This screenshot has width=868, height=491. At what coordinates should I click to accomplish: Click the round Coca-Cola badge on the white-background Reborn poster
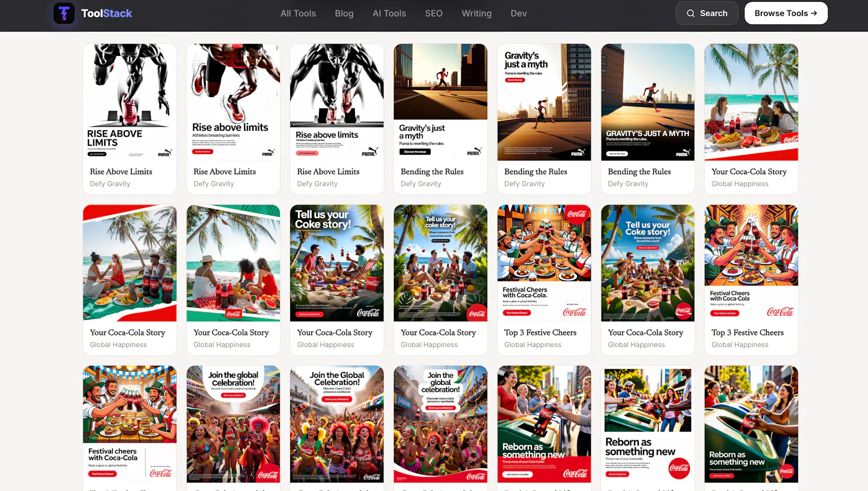[679, 468]
